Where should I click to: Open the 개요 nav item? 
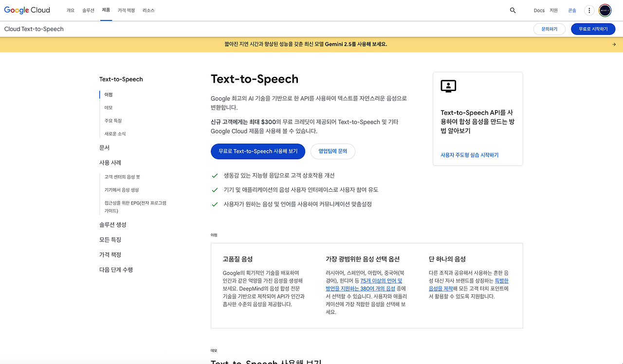pos(71,10)
